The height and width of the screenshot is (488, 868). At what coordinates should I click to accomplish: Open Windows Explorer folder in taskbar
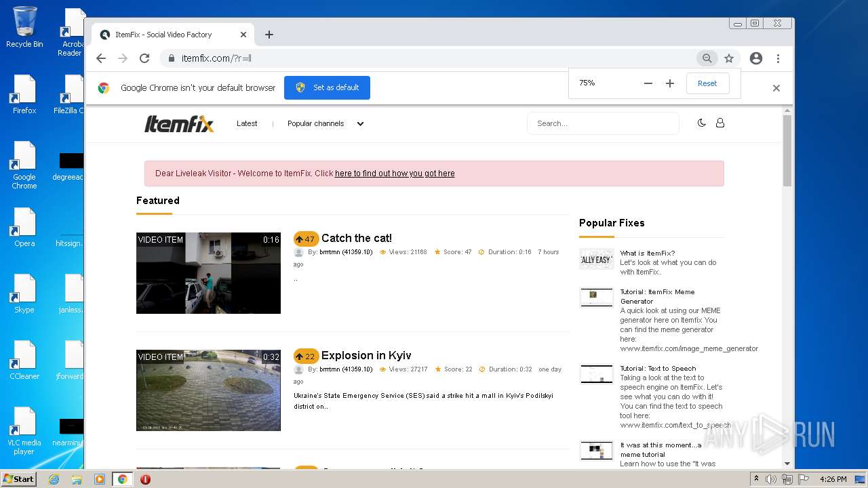77,479
